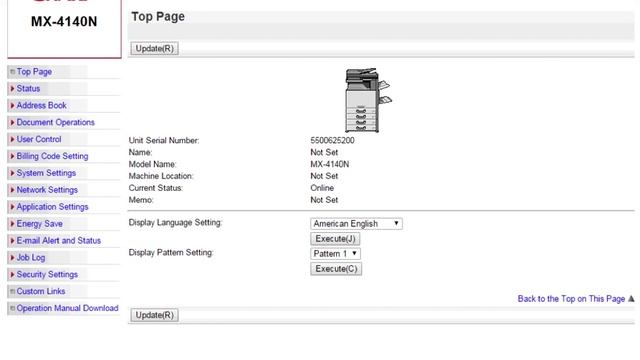
Task: Click the Top Page square icon
Action: 12,72
